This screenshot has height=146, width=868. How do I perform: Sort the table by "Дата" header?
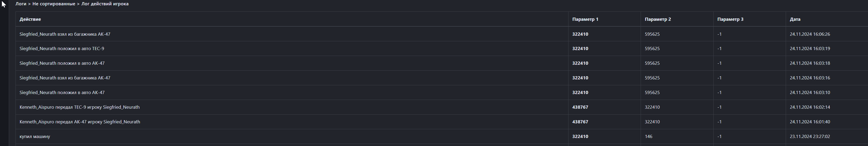click(795, 19)
